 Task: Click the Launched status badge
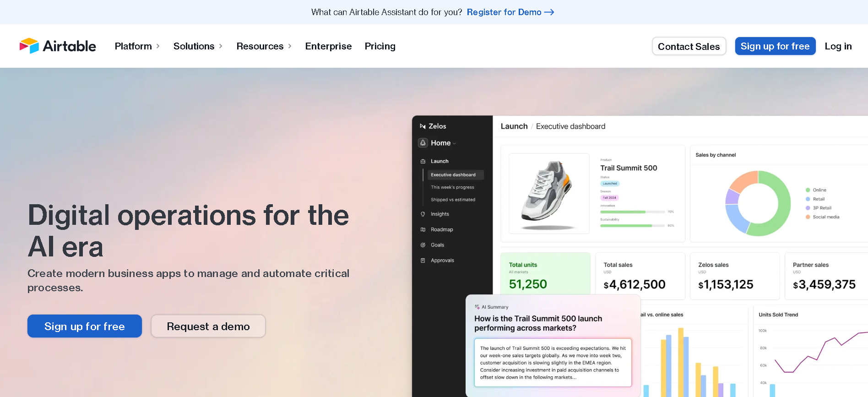click(610, 184)
